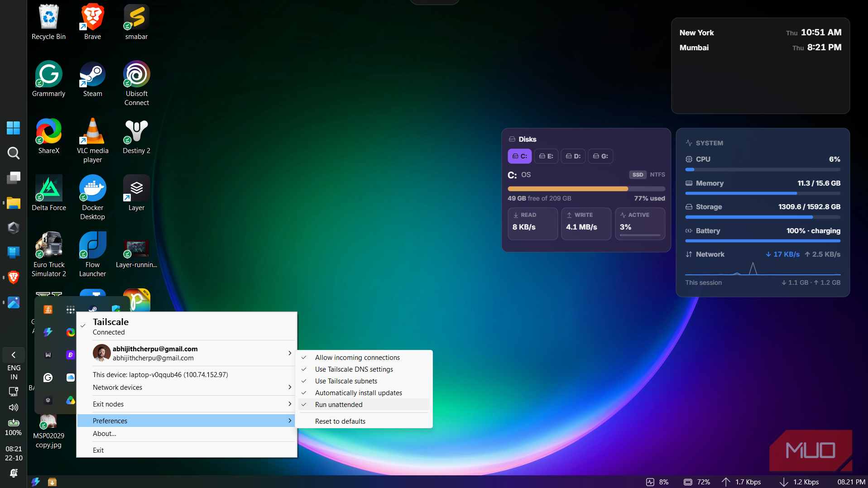868x488 pixels.
Task: Toggle Automatically install updates
Action: point(364,393)
